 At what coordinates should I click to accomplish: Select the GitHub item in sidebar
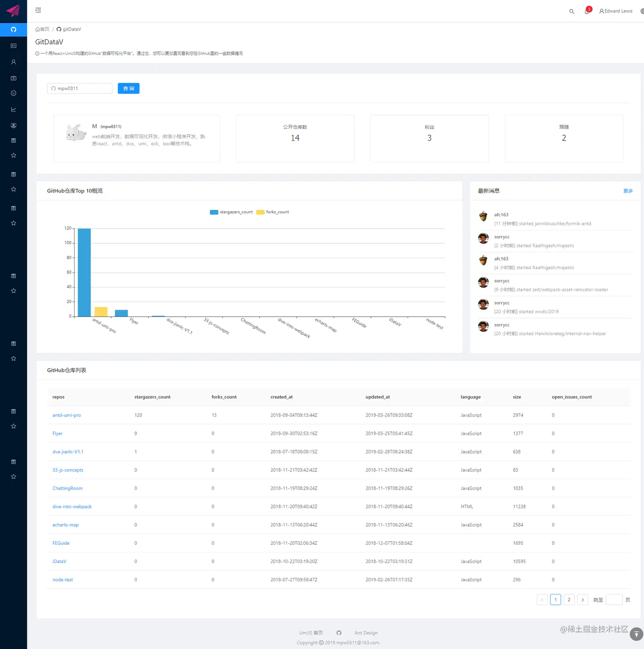(x=14, y=29)
